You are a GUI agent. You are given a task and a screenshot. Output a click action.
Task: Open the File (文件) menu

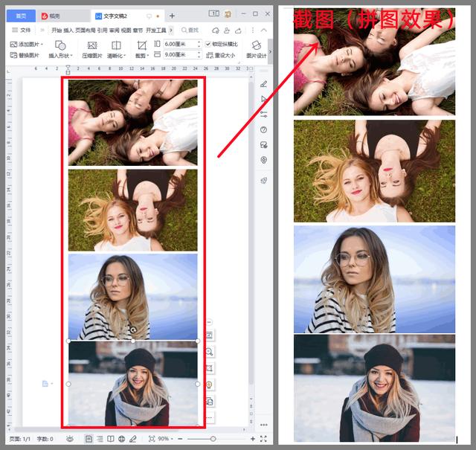click(21, 30)
